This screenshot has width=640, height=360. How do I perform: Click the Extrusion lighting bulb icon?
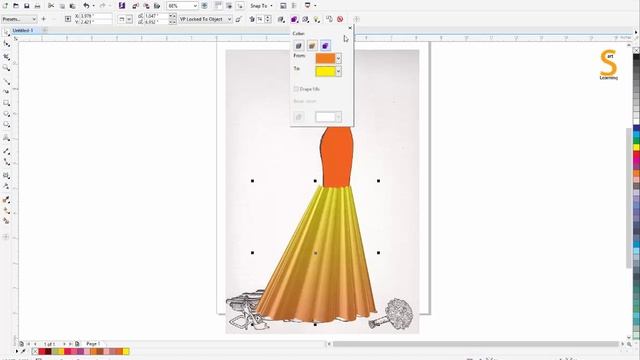pos(317,19)
